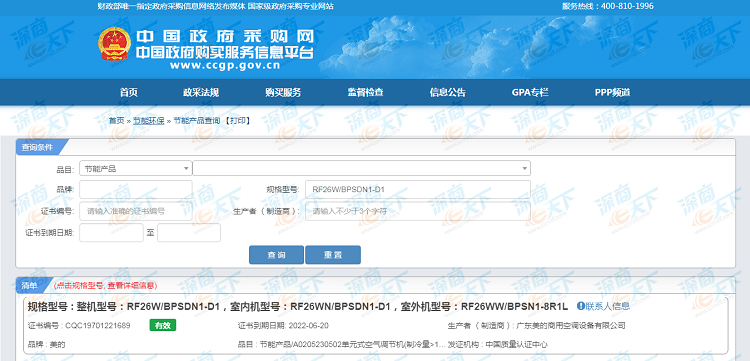Image resolution: width=750 pixels, height=361 pixels.
Task: Click issuing body 中国质量认证中心 text
Action: tap(517, 344)
